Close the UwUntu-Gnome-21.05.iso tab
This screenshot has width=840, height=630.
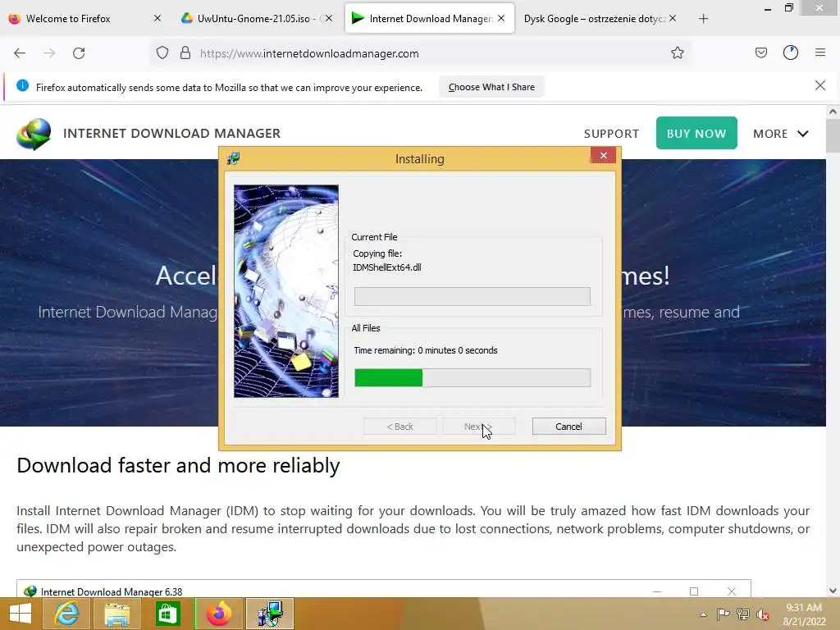pyautogui.click(x=329, y=18)
